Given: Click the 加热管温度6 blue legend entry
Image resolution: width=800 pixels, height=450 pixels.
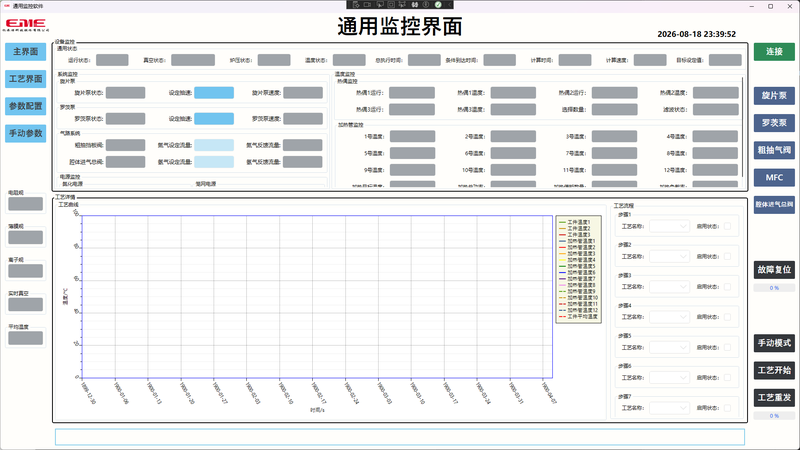Looking at the screenshot, I should click(578, 272).
